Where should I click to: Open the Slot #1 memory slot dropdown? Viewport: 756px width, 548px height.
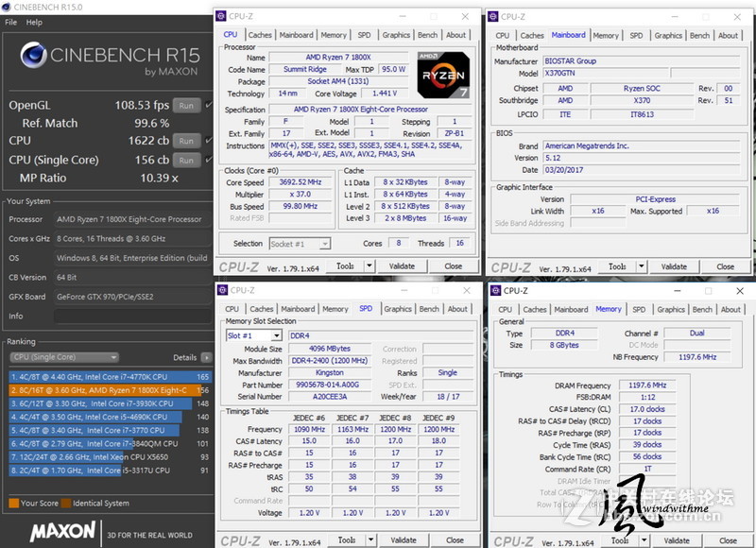276,334
